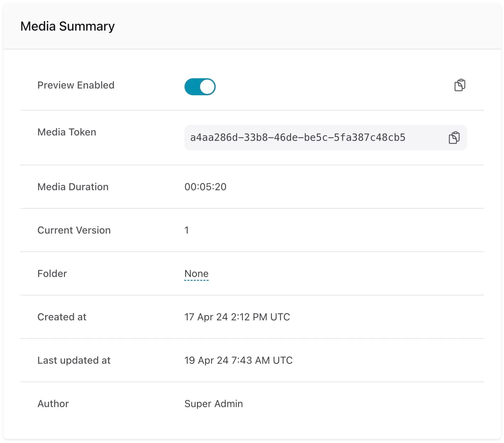Select the Author name Super Admin
The image size is (504, 443).
213,404
